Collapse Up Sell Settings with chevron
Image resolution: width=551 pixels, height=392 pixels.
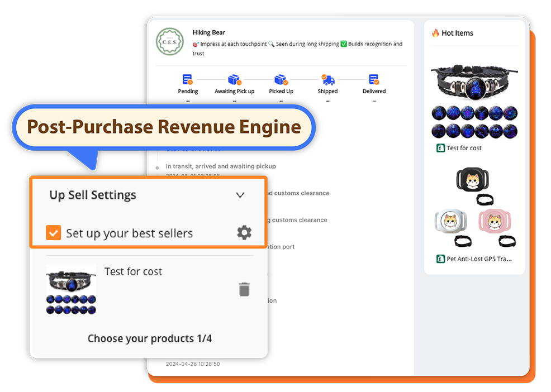(240, 195)
